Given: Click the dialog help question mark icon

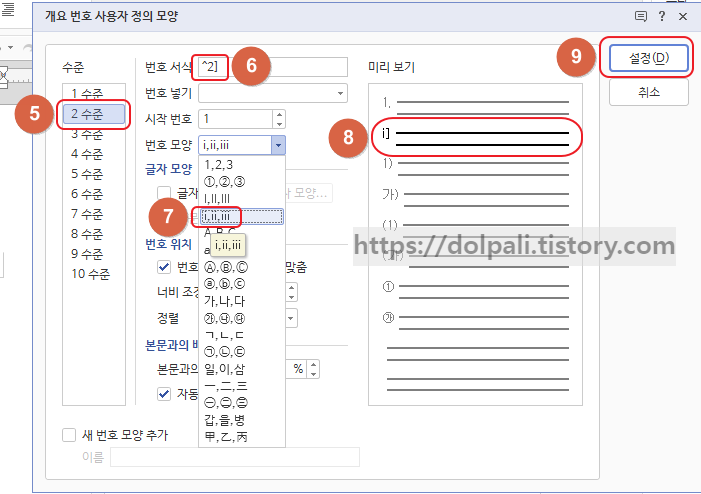Looking at the screenshot, I should [662, 17].
